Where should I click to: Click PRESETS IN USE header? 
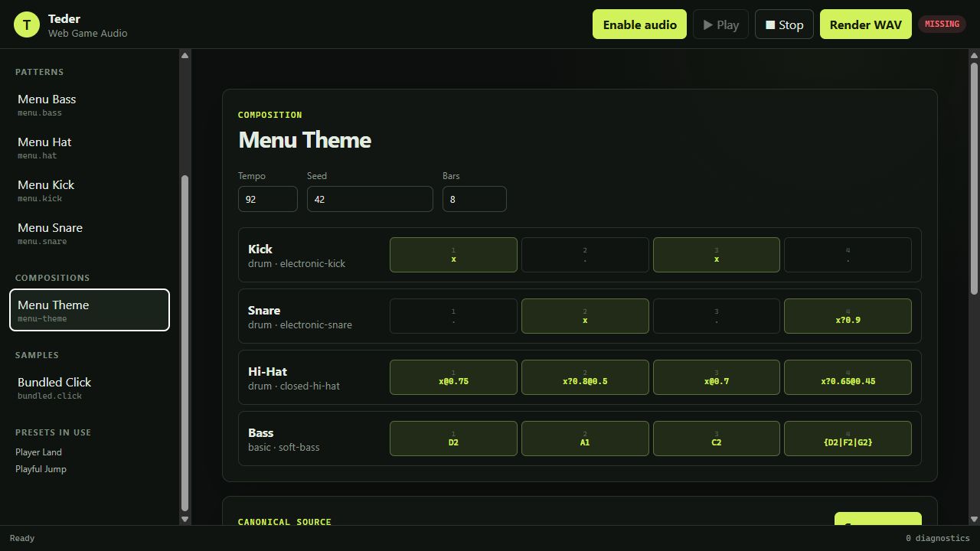(53, 432)
